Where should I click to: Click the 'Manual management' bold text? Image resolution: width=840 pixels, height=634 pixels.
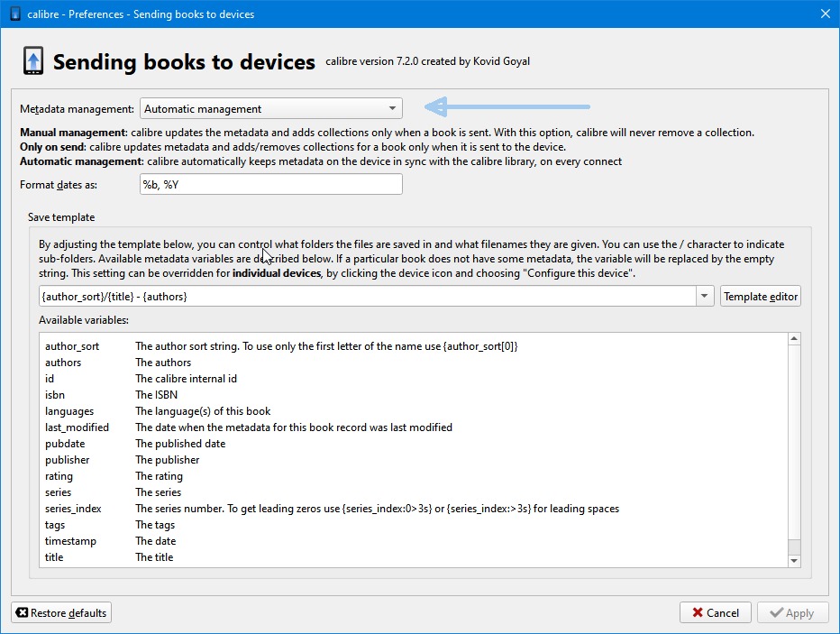point(72,133)
